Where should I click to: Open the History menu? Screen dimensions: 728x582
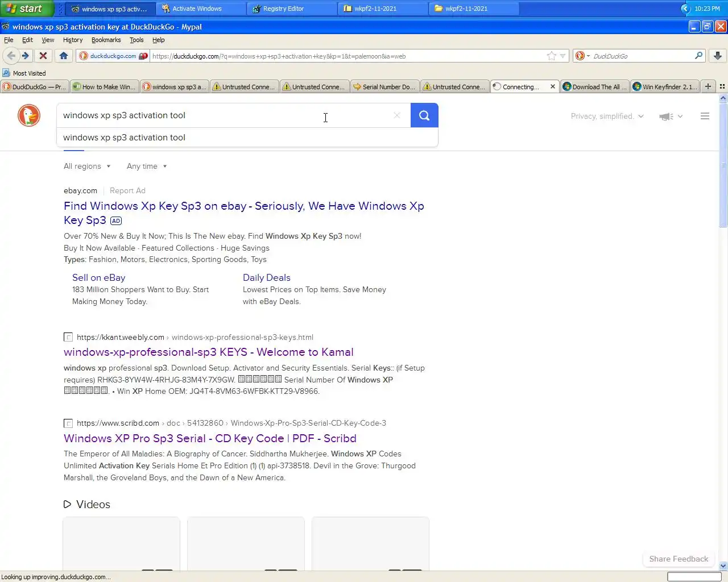(73, 40)
